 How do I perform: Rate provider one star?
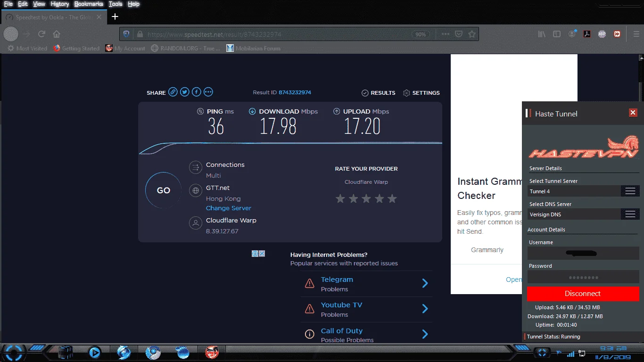(340, 198)
